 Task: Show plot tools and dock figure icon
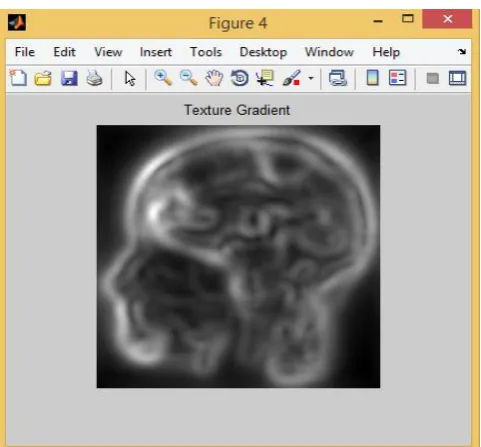click(x=457, y=78)
